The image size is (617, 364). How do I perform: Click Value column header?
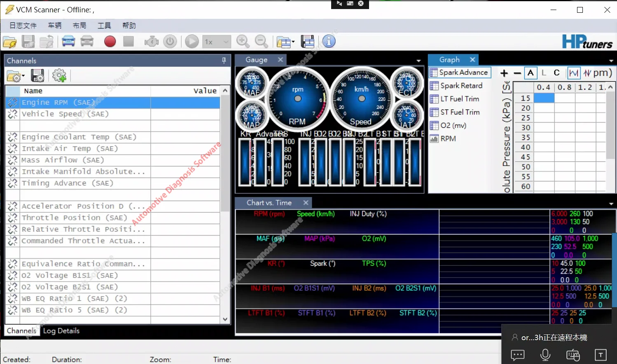click(185, 91)
